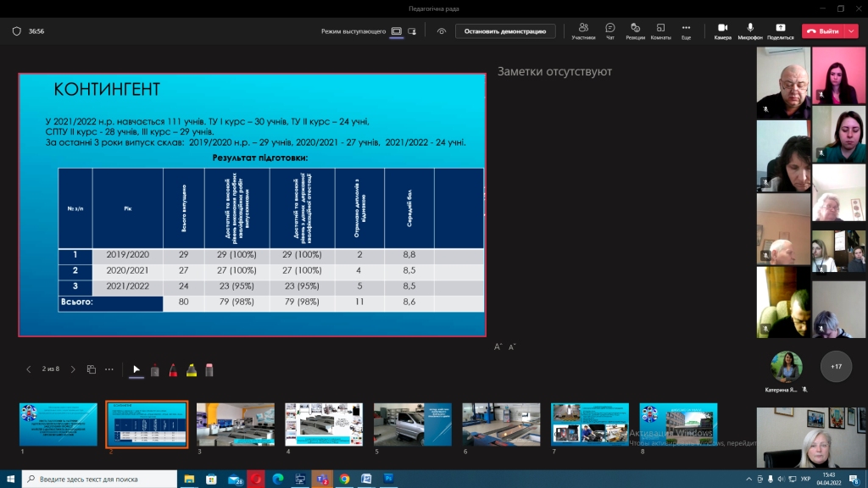Increase notes font size
Viewport: 868px width, 488px height.
499,347
